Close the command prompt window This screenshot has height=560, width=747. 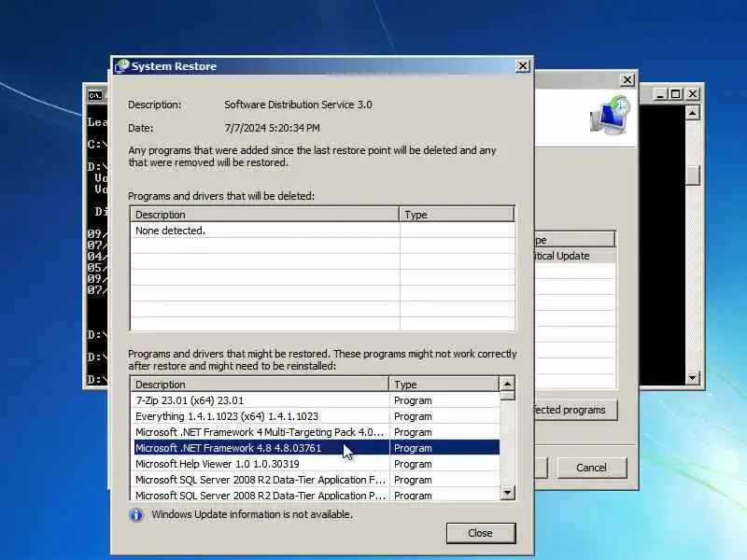693,94
